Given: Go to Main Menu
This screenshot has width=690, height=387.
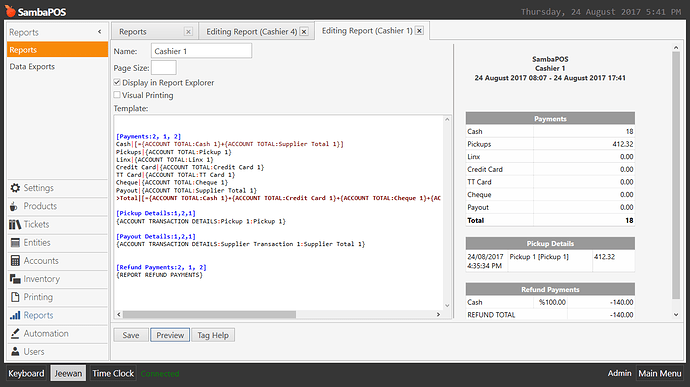Looking at the screenshot, I should click(660, 373).
